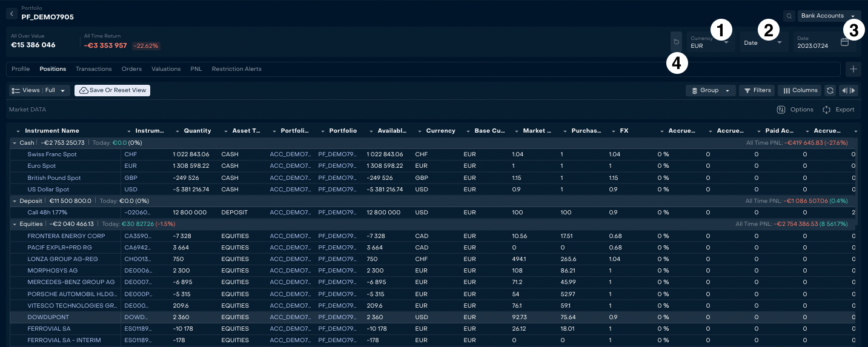Click the column auto-size arrows icon
This screenshot has width=868, height=347.
(x=849, y=90)
